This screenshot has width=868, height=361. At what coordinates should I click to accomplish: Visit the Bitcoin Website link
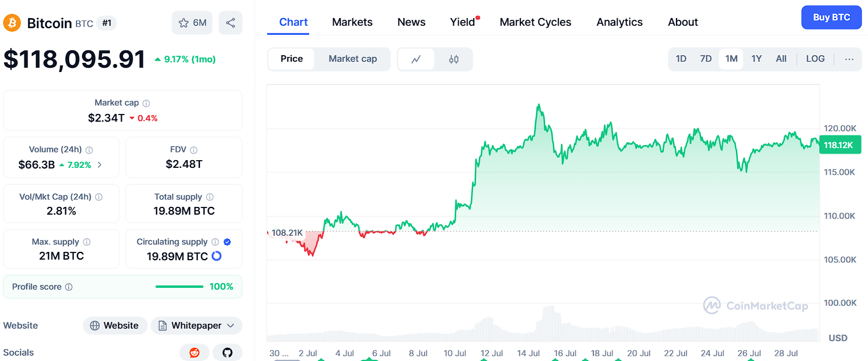pos(115,325)
